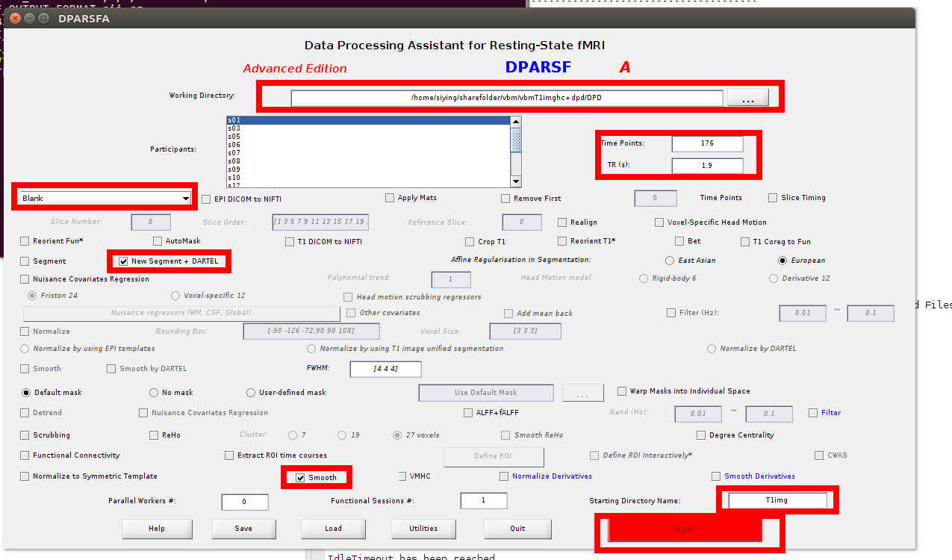Select participant s07 in the list
Screen dimensions: 952x560
(x=368, y=152)
